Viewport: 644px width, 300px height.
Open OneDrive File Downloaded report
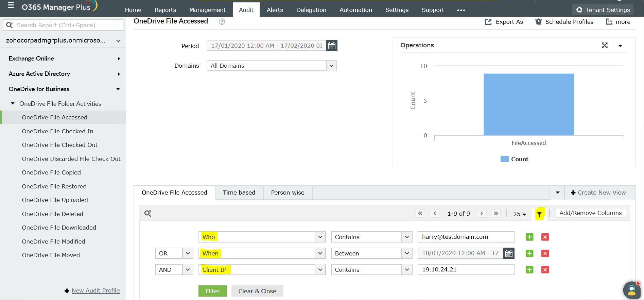point(59,228)
